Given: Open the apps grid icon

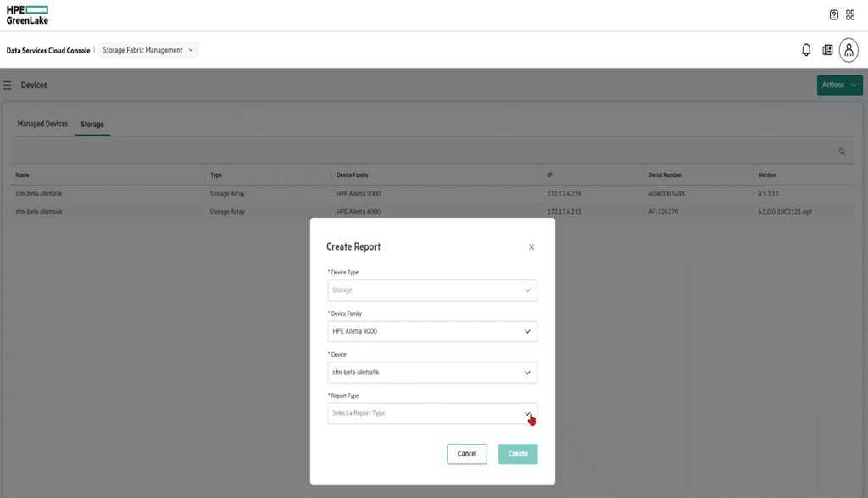Looking at the screenshot, I should 850,15.
